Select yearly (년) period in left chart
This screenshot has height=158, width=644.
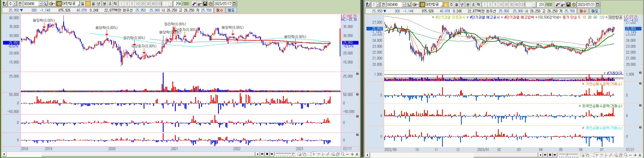tap(98, 4)
